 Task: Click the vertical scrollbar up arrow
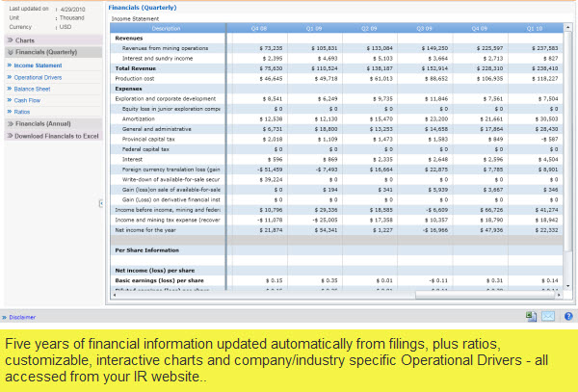[567, 27]
